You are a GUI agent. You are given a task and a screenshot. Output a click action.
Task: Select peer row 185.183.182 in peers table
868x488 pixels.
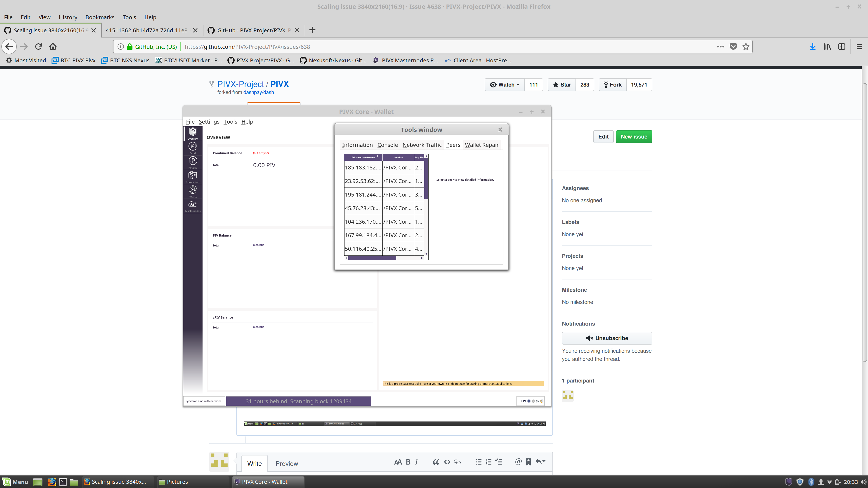coord(384,167)
